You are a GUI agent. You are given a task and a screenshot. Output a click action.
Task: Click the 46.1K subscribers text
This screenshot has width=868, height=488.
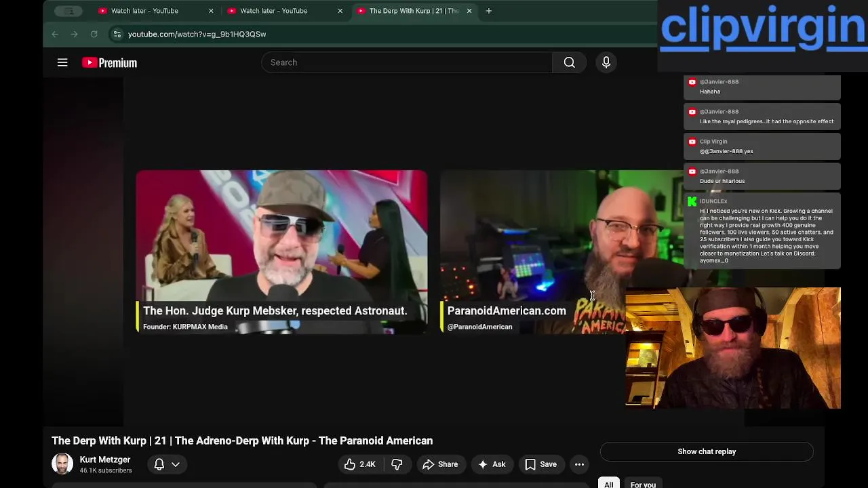106,470
